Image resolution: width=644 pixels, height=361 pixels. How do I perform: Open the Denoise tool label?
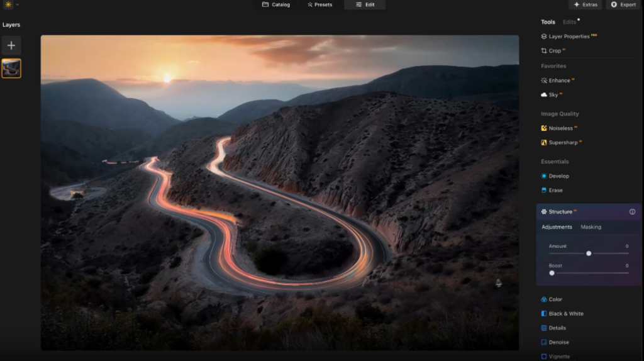[558, 342]
